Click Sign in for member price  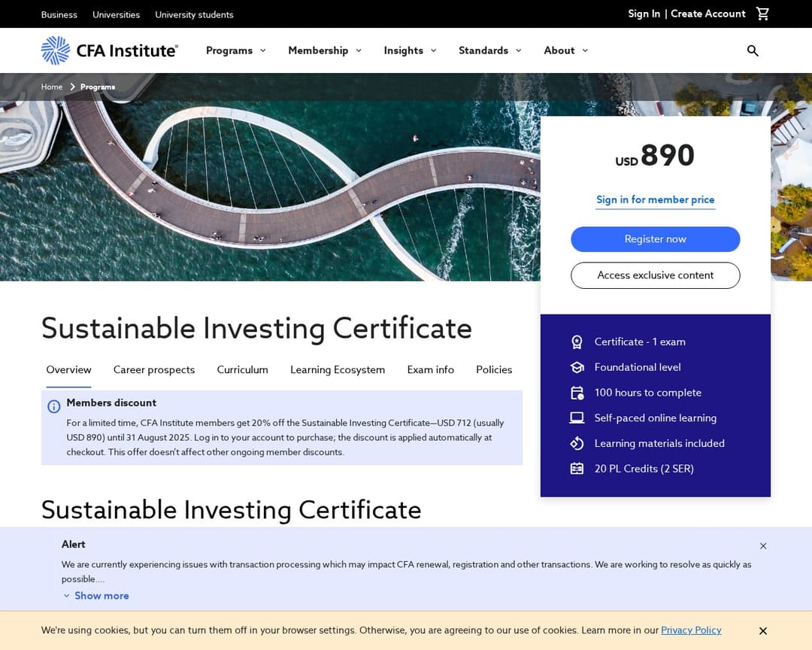[x=655, y=199]
